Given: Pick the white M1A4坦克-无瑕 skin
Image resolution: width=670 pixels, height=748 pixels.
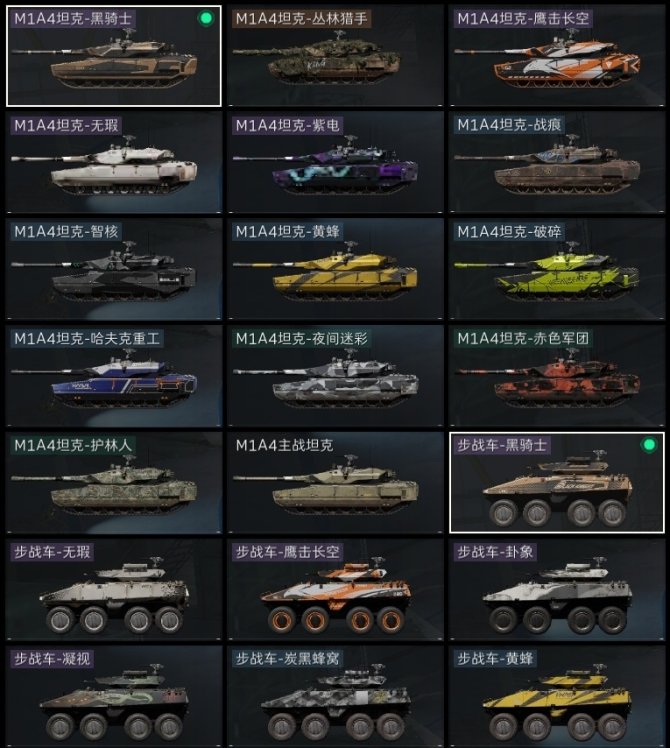Looking at the screenshot, I should point(114,162).
